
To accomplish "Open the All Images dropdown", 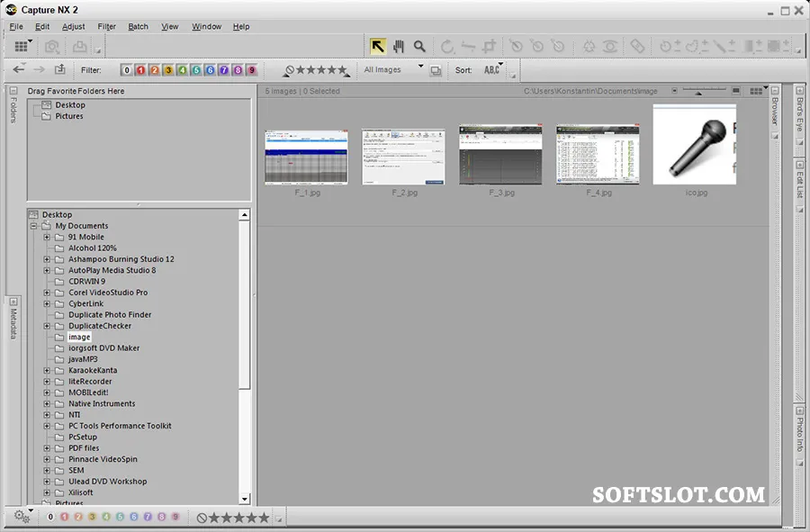I will [393, 69].
